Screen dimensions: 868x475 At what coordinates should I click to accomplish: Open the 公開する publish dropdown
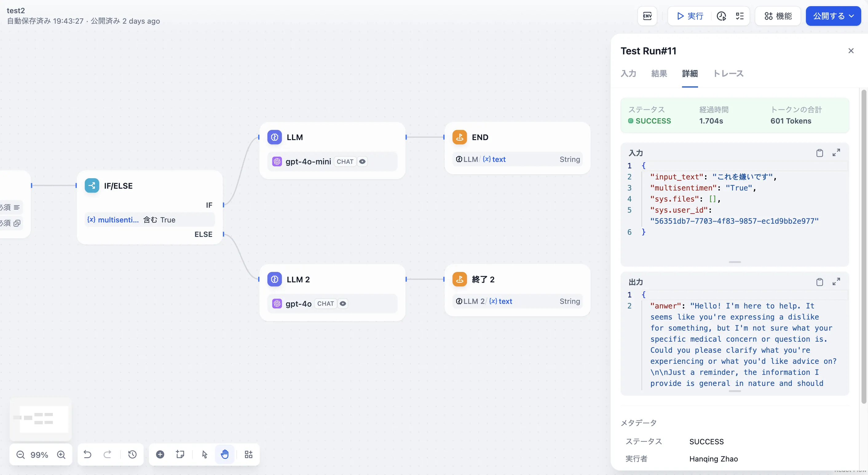click(x=833, y=16)
